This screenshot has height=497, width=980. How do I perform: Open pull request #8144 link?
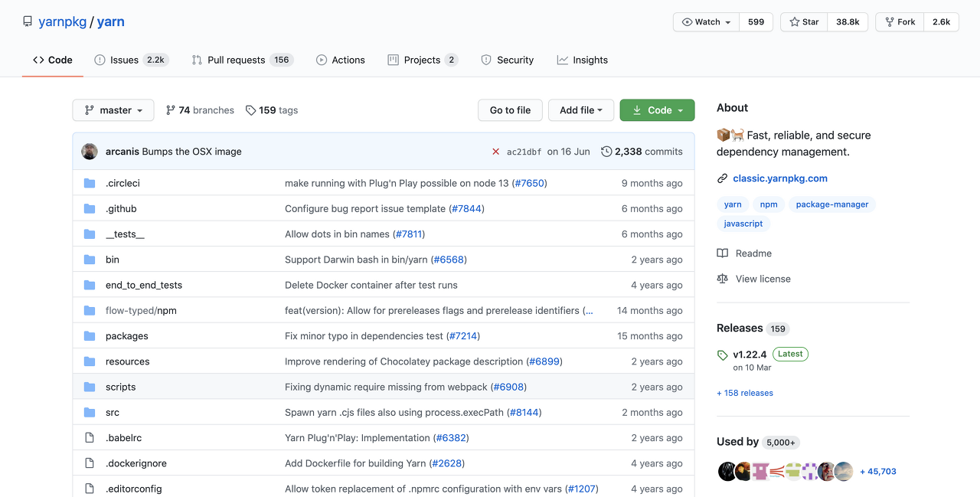524,412
